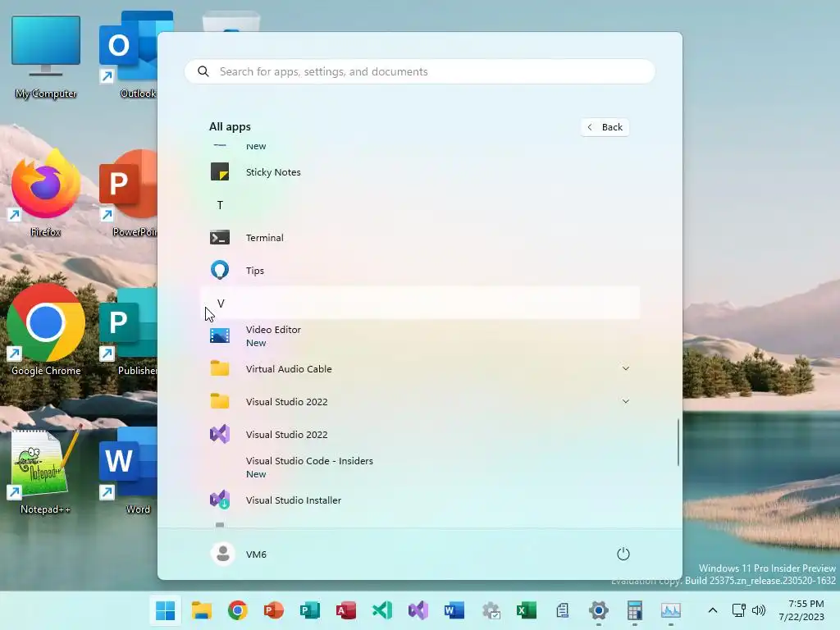Open Sticky Notes app icon
The height and width of the screenshot is (630, 840).
[220, 172]
